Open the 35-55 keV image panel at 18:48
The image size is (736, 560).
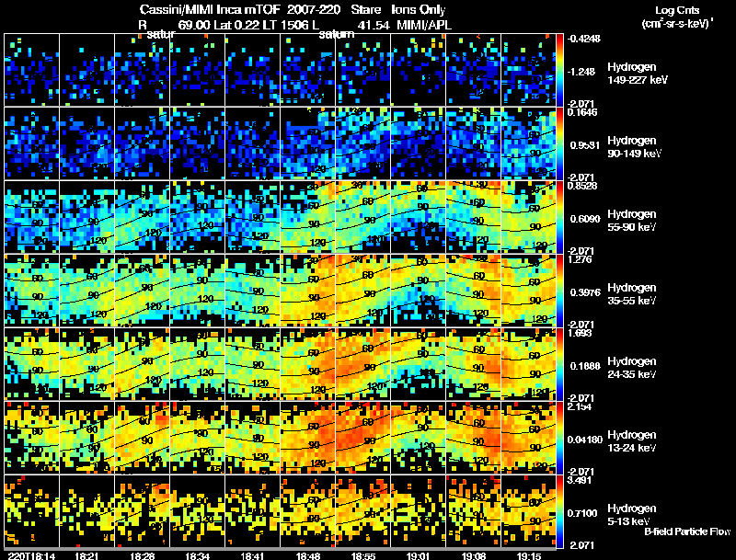[308, 291]
